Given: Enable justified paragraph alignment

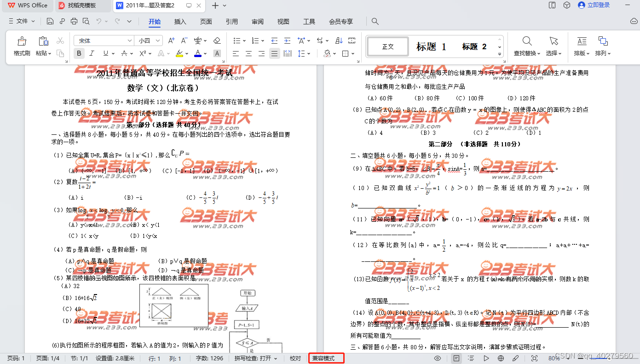Looking at the screenshot, I should click(274, 53).
